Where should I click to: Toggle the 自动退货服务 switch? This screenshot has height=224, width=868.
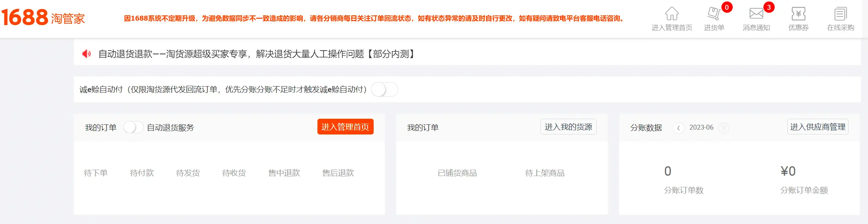point(133,127)
